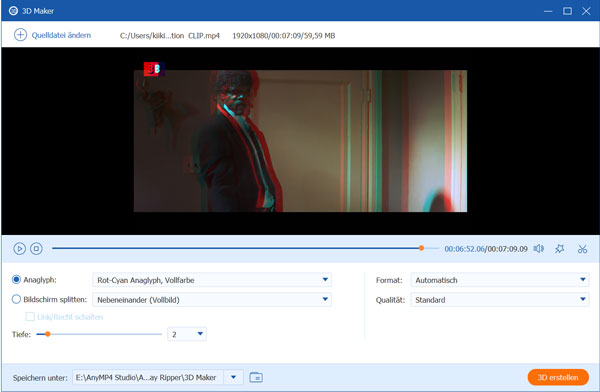The width and height of the screenshot is (600, 392).
Task: Close the 3D Maker window
Action: point(586,11)
